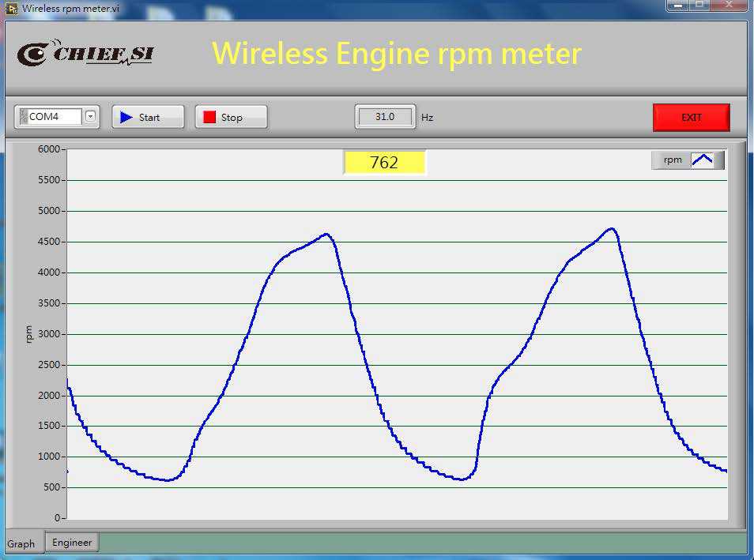This screenshot has width=754, height=560.
Task: Select the 31.0 Hz frequency field
Action: click(385, 117)
